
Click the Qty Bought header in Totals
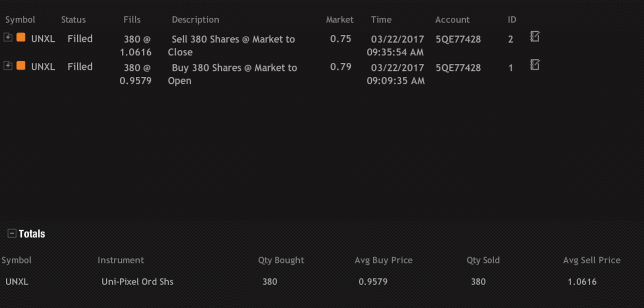click(281, 260)
